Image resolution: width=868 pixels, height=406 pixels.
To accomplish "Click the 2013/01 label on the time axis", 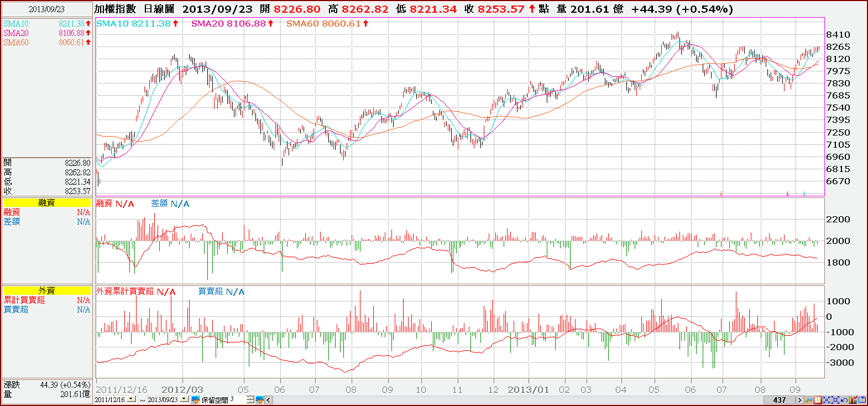I will pyautogui.click(x=529, y=389).
